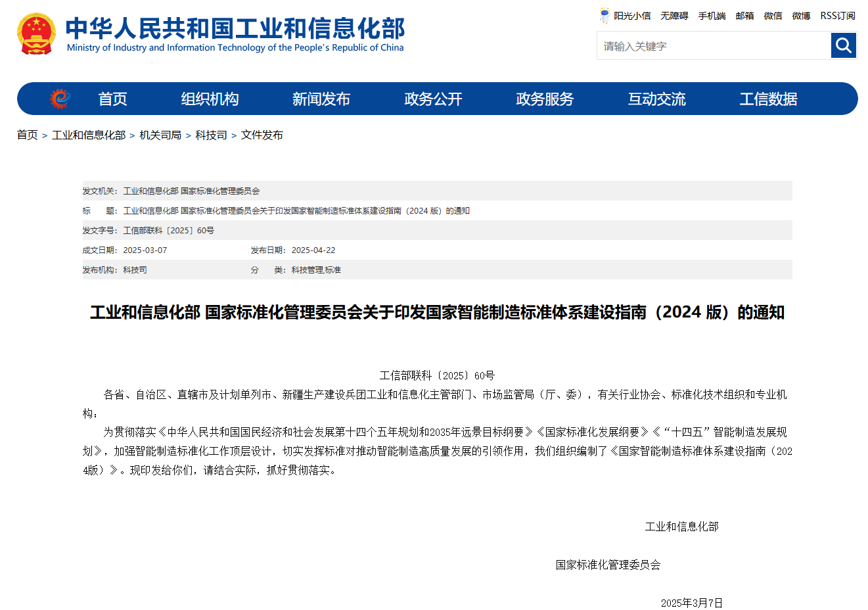This screenshot has height=610, width=868.
Task: Click 发布日期 value 2025-04-22
Action: click(313, 250)
